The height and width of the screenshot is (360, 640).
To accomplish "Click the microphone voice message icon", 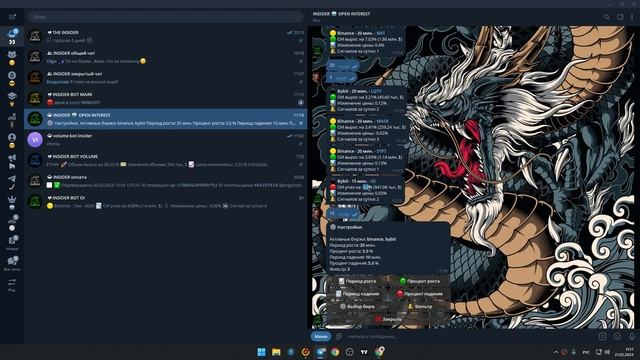I will point(632,336).
